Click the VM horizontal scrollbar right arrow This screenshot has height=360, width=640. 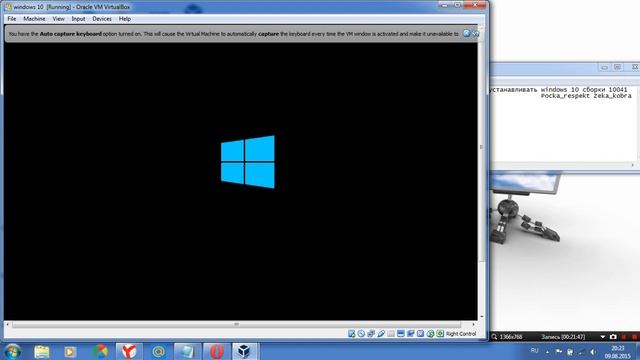(473, 324)
